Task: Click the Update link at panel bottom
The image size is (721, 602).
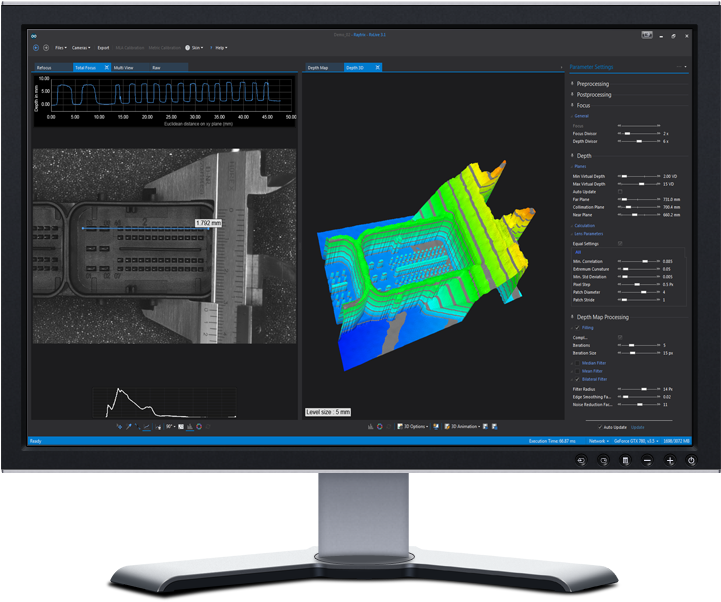Action: (x=638, y=427)
